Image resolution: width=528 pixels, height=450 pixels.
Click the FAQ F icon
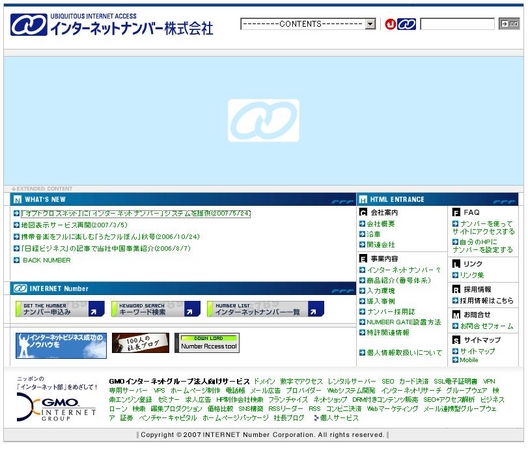point(456,212)
